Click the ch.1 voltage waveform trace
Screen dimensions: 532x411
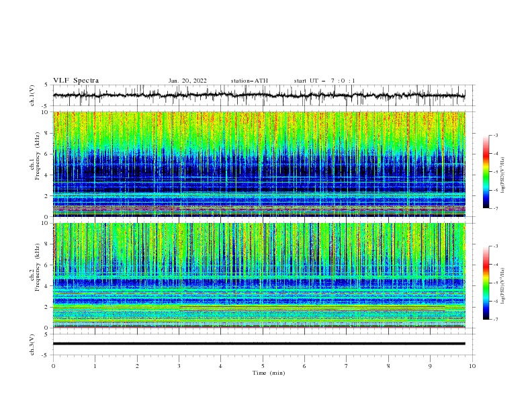click(x=259, y=95)
